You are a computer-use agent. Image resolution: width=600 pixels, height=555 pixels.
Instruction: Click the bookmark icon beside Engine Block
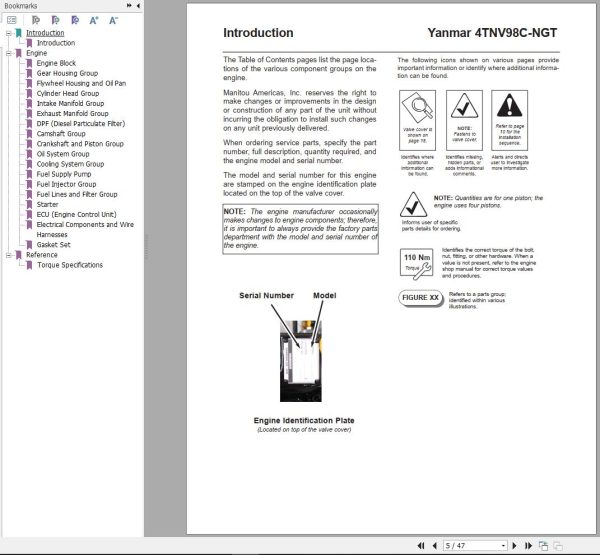[29, 63]
